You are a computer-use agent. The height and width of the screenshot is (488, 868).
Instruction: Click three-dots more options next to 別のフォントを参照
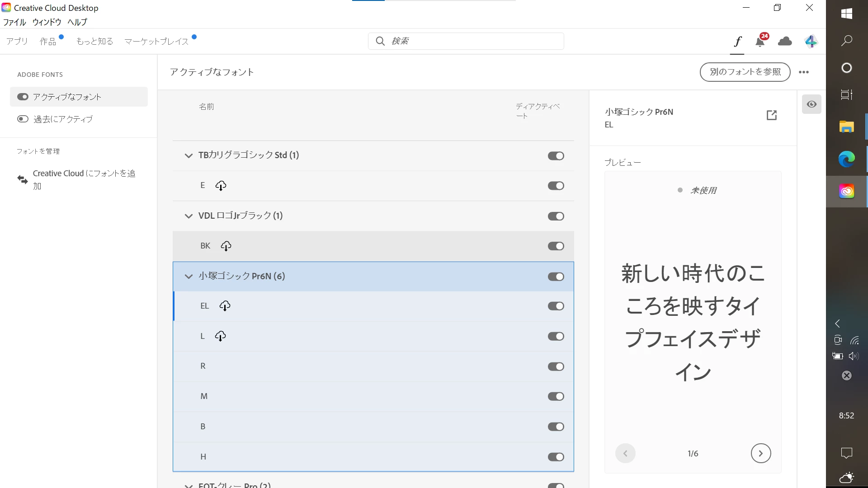(x=803, y=72)
